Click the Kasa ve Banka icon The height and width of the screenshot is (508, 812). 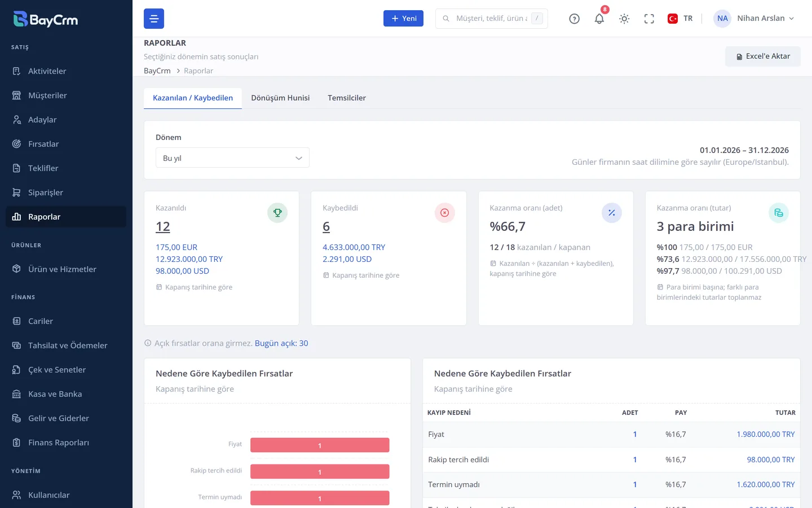(17, 394)
